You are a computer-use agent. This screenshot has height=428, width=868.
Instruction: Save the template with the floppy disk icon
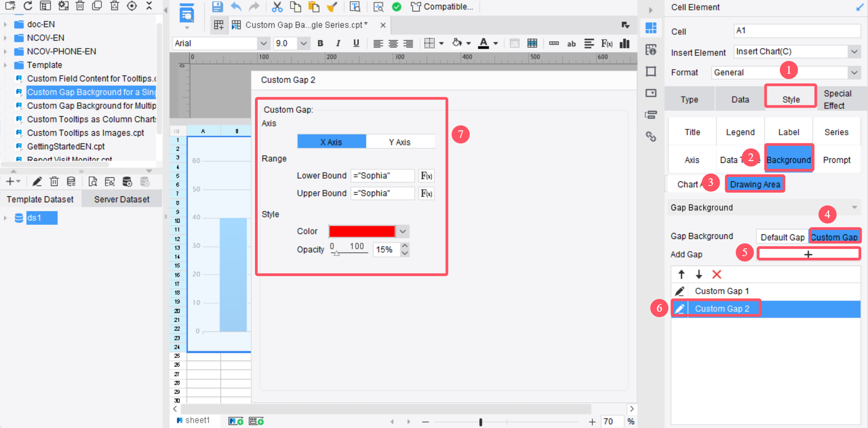click(x=217, y=7)
